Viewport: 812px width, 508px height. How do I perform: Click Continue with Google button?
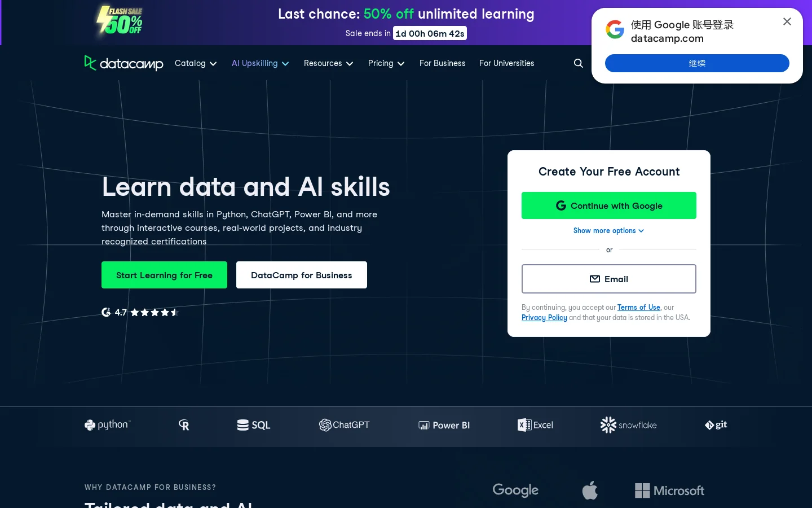[x=609, y=205]
